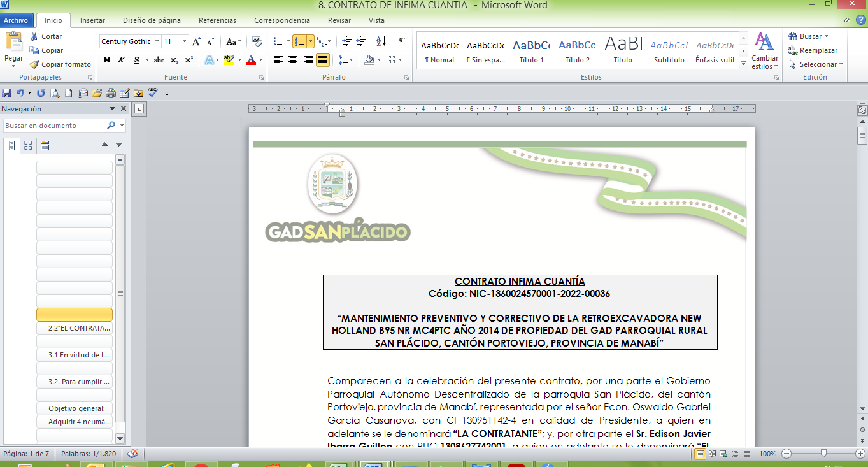The height and width of the screenshot is (467, 868).
Task: Open the Word help question mark icon
Action: click(860, 20)
